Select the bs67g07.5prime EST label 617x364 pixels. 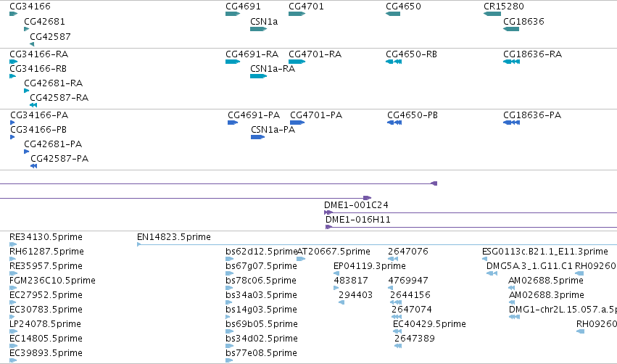pyautogui.click(x=261, y=266)
